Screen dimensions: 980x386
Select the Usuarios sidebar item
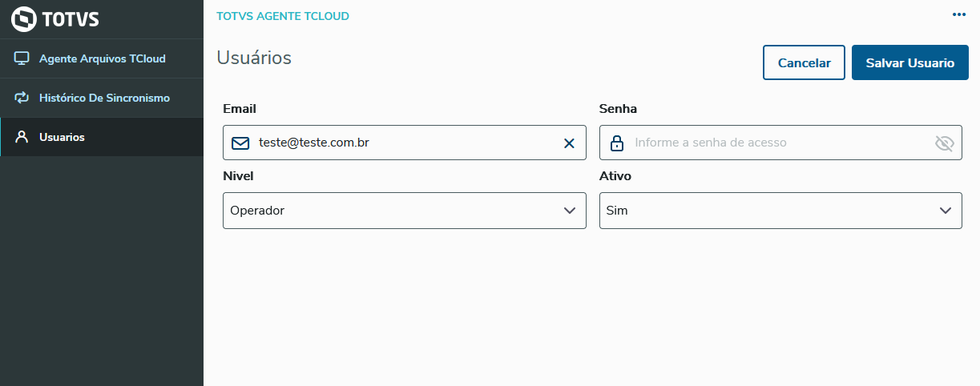point(62,137)
